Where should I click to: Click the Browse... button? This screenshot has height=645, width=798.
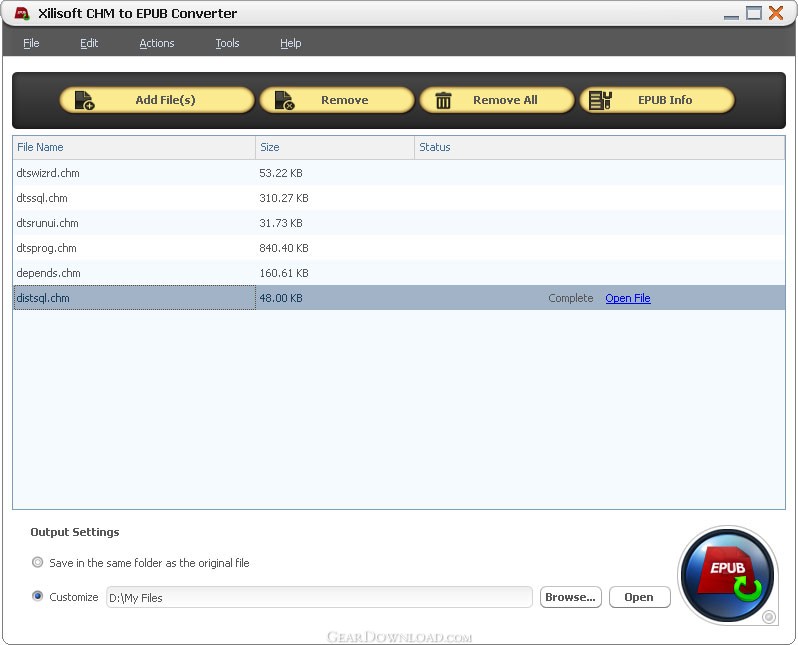tap(570, 597)
